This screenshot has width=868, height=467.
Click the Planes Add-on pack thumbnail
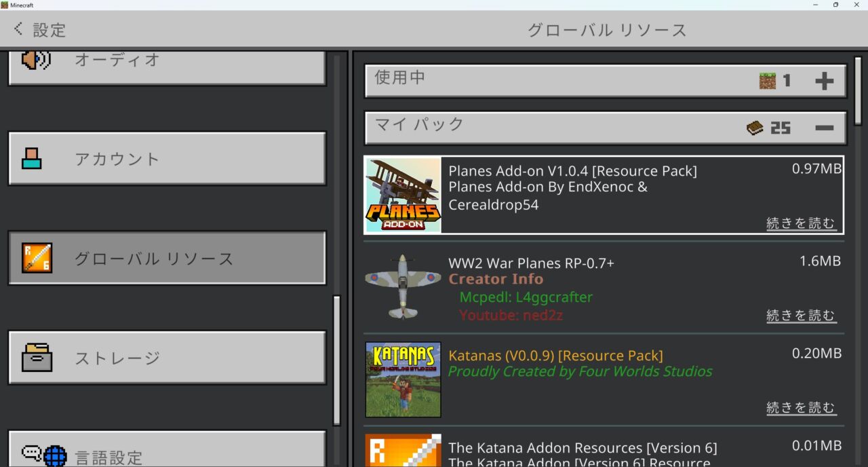click(403, 195)
